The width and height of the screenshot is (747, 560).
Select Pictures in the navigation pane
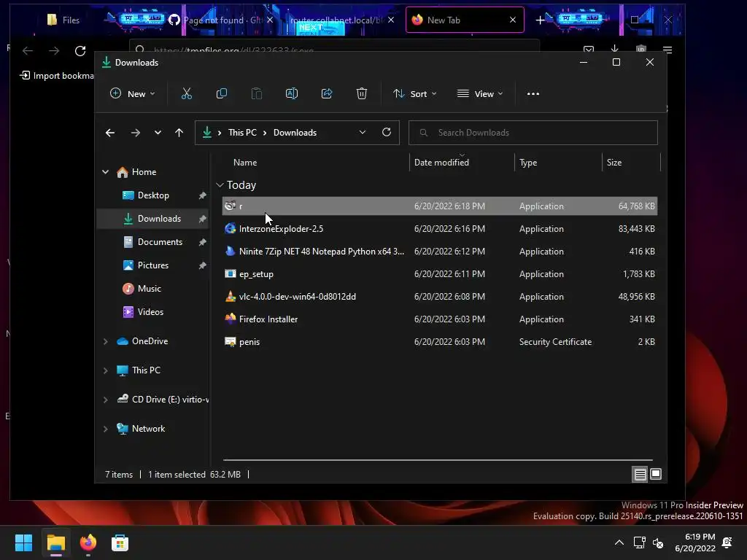pos(153,265)
